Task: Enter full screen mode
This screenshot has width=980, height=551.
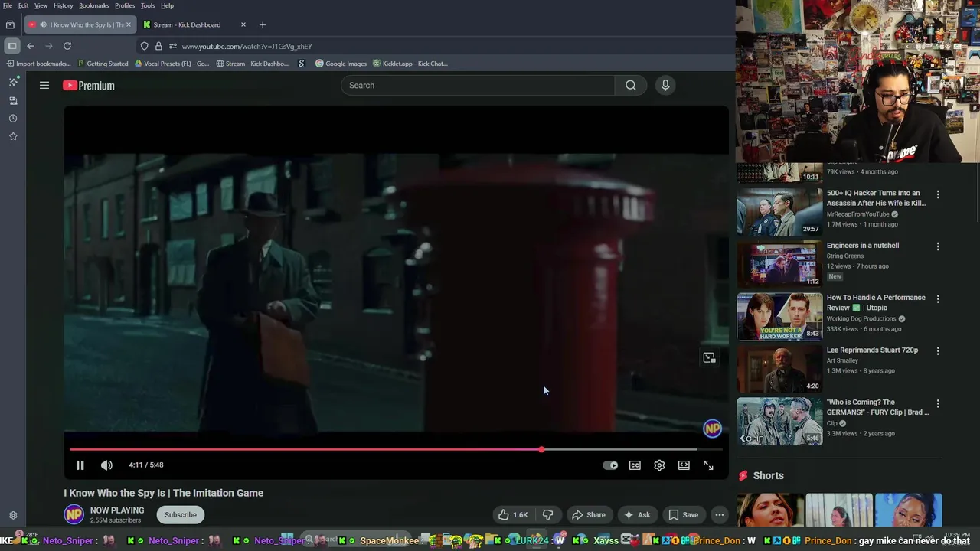Action: (708, 465)
